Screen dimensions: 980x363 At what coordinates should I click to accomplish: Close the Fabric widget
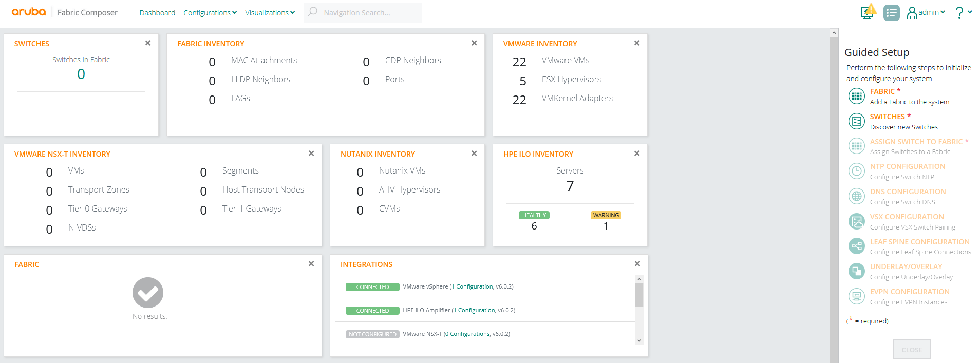point(311,264)
